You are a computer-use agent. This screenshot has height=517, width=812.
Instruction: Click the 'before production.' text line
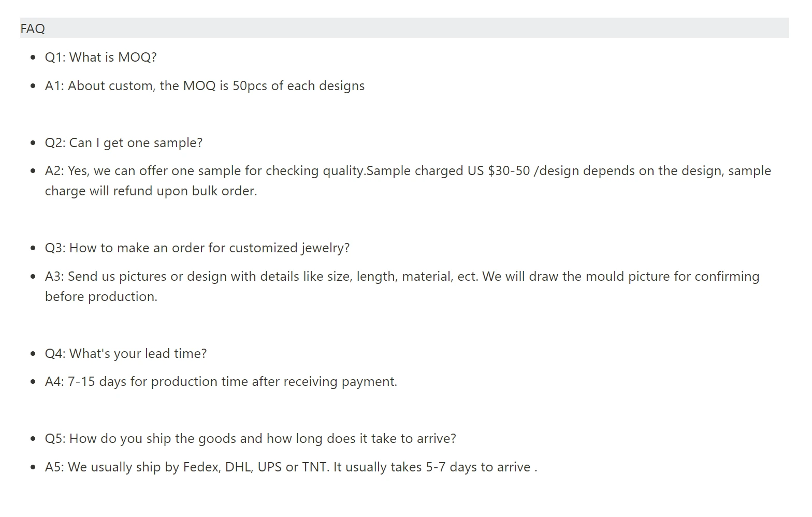(x=101, y=296)
